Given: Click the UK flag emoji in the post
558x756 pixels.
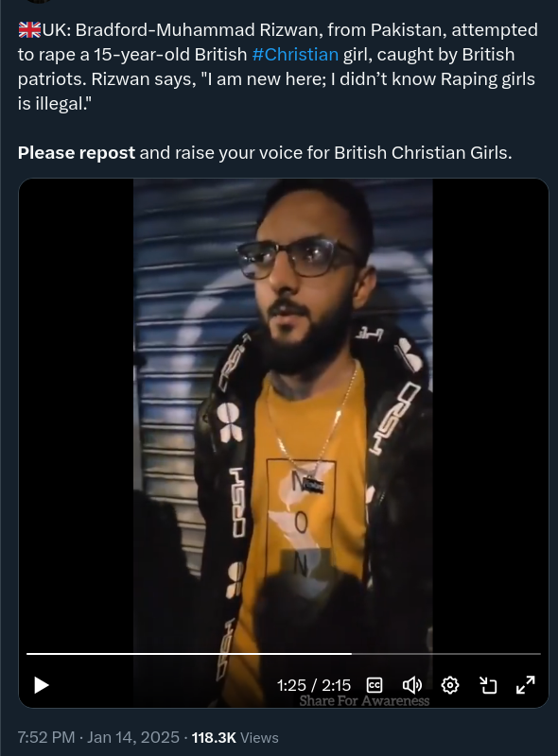Looking at the screenshot, I should (x=30, y=30).
